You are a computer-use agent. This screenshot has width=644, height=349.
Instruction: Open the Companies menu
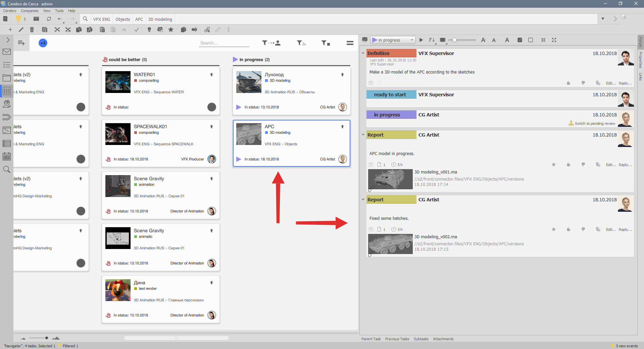pos(30,11)
